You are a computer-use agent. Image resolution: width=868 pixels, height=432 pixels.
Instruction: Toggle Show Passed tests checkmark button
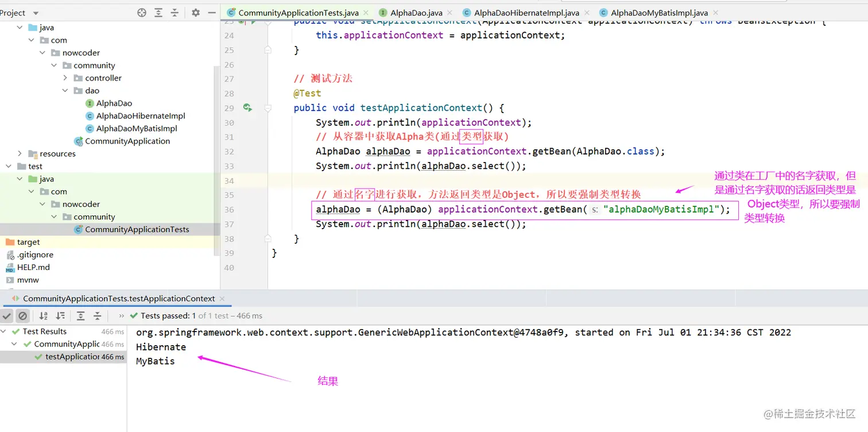[7, 316]
